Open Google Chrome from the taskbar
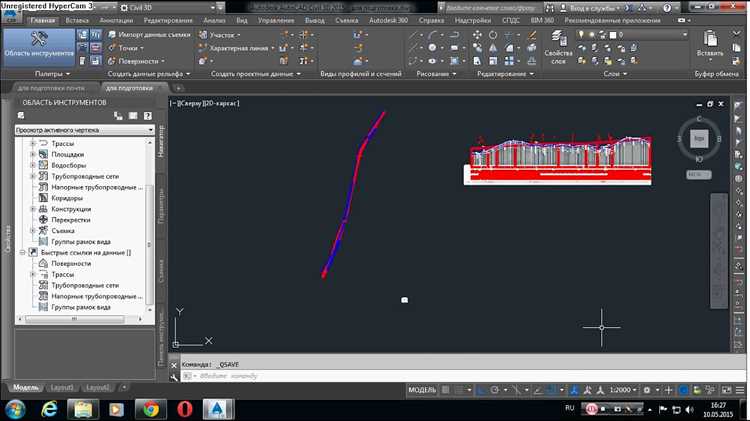The height and width of the screenshot is (421, 750). pos(149,408)
